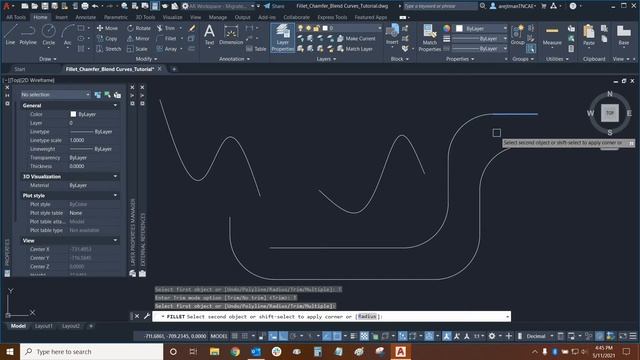Activate the Mirror command
The width and height of the screenshot is (640, 360).
[x=138, y=38]
